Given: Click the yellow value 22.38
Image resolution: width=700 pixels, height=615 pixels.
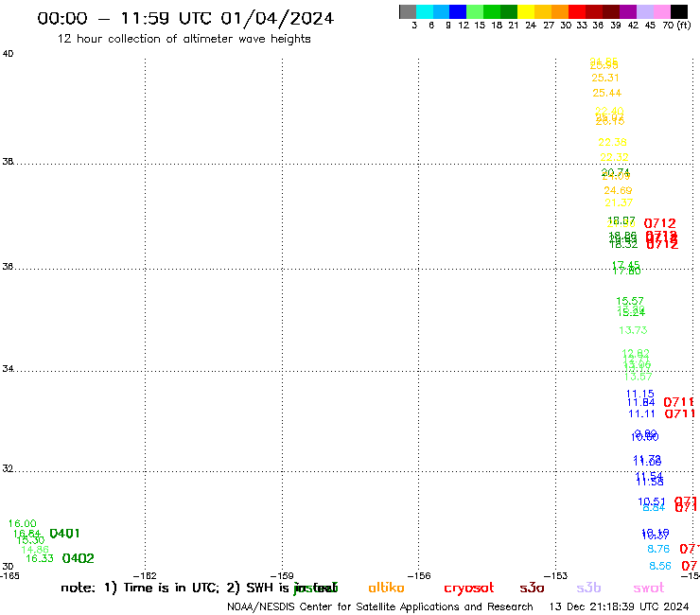Looking at the screenshot, I should pos(612,142).
